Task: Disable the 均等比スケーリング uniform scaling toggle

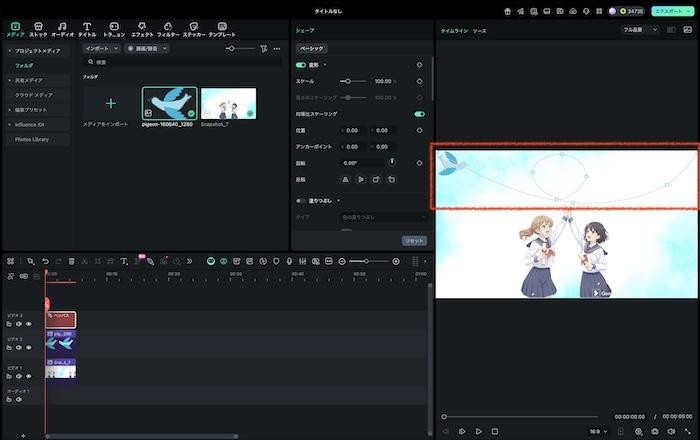Action: (x=419, y=114)
